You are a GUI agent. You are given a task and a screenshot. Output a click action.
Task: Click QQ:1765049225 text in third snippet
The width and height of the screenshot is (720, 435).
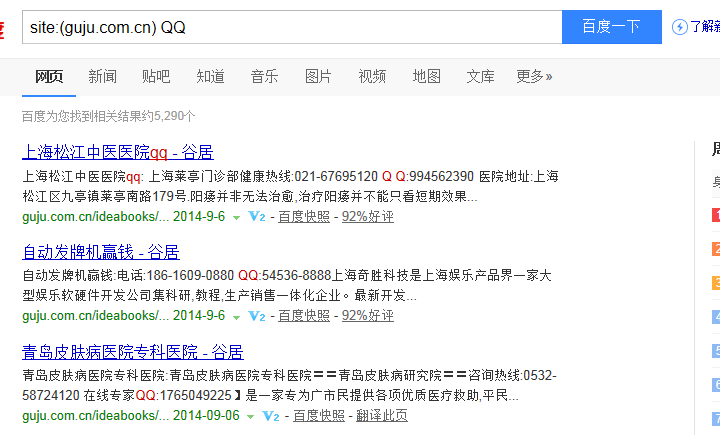coord(184,395)
